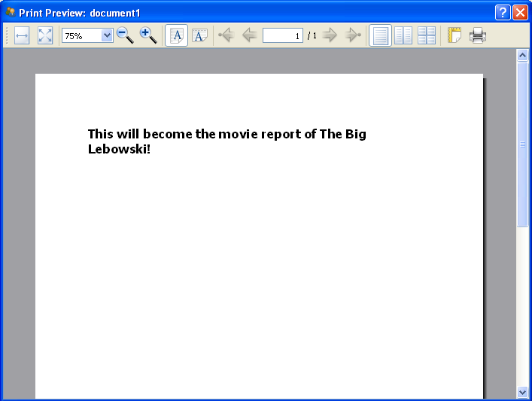The height and width of the screenshot is (401, 532).
Task: Print the document
Action: (x=478, y=35)
